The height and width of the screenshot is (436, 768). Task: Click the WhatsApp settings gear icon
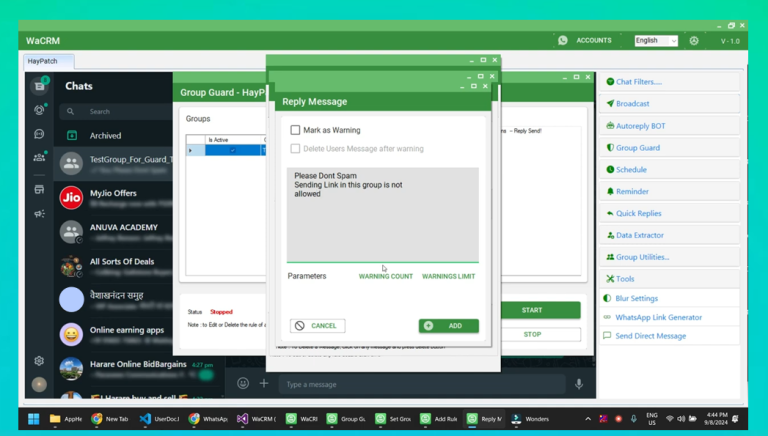[x=39, y=361]
